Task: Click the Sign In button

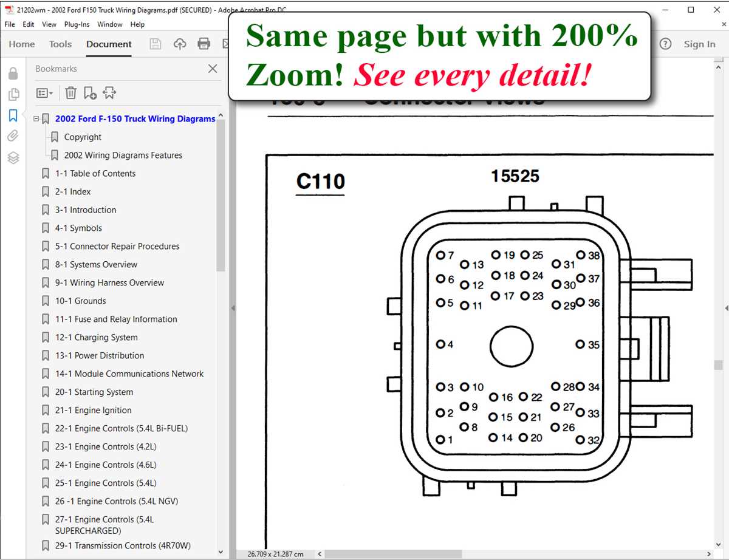Action: click(x=699, y=44)
